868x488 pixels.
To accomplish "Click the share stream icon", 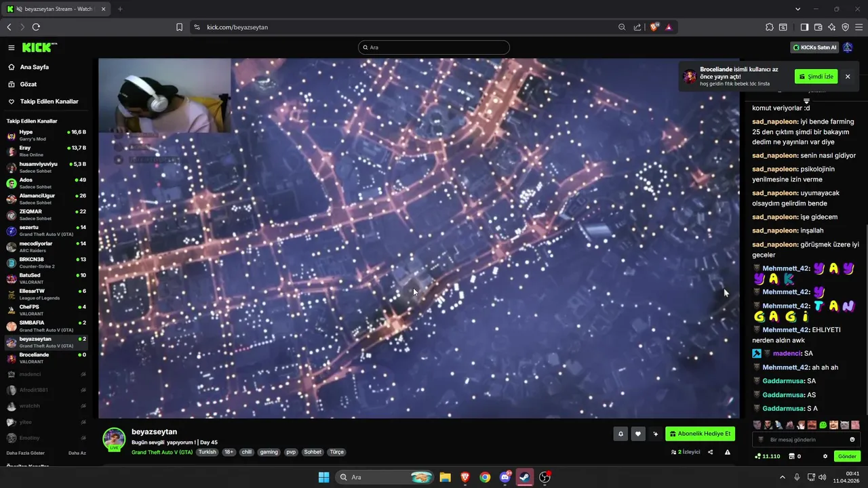I will [x=711, y=452].
